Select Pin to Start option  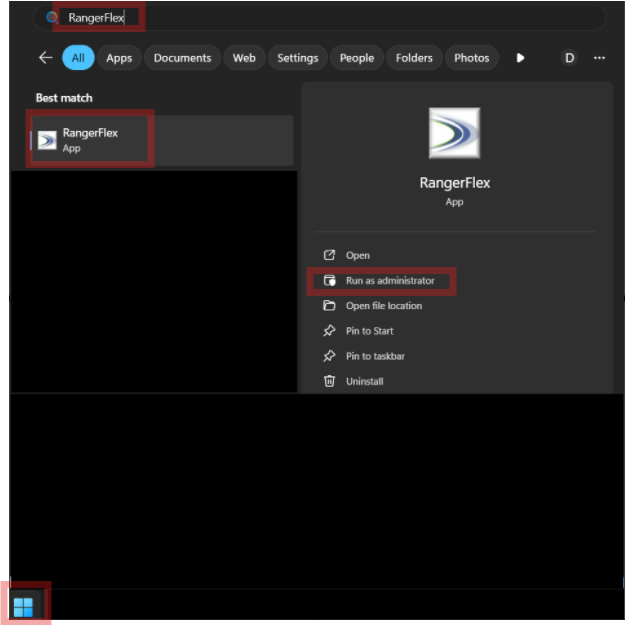pos(369,331)
